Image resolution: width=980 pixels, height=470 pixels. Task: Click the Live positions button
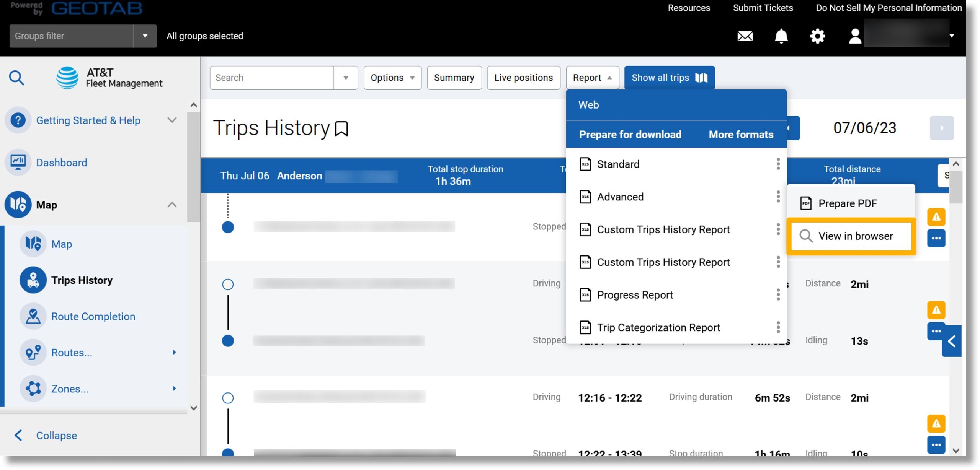pyautogui.click(x=523, y=78)
